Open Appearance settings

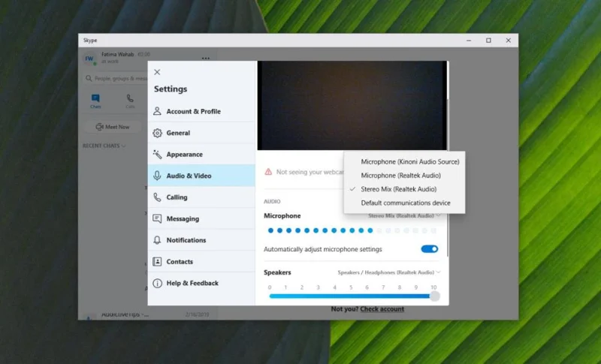(x=201, y=155)
